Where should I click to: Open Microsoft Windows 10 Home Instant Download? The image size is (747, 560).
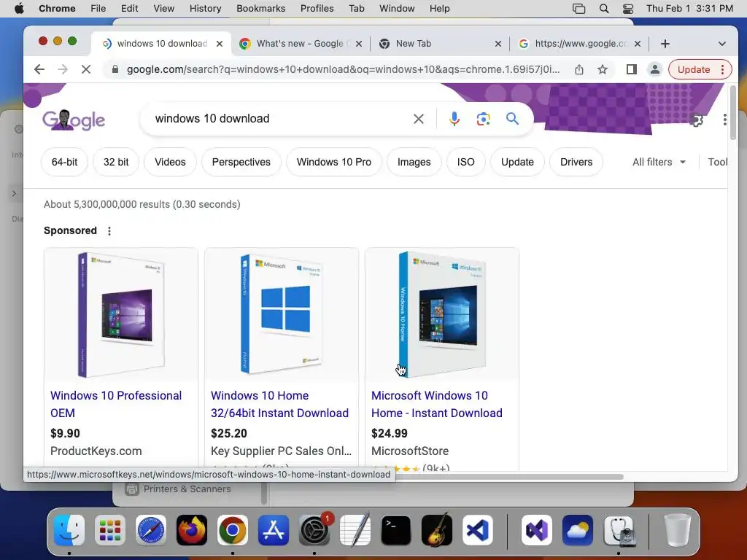(x=437, y=404)
